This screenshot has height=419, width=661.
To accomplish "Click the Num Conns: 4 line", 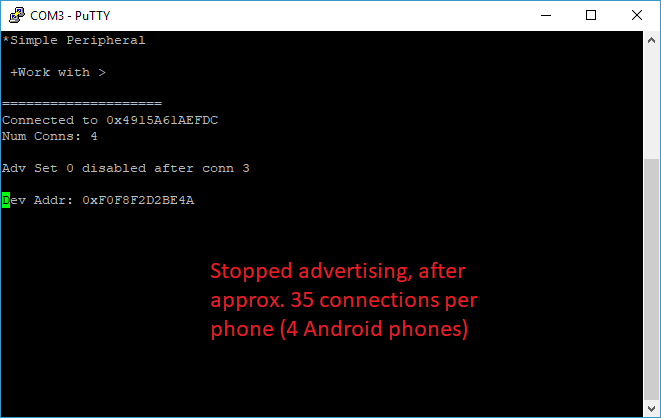I will tap(50, 136).
